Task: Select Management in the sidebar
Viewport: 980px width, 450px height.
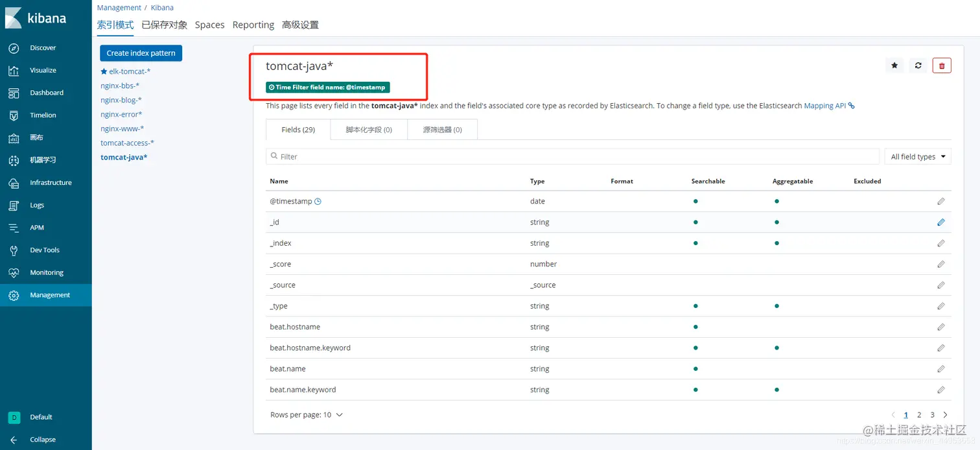Action: [x=45, y=295]
